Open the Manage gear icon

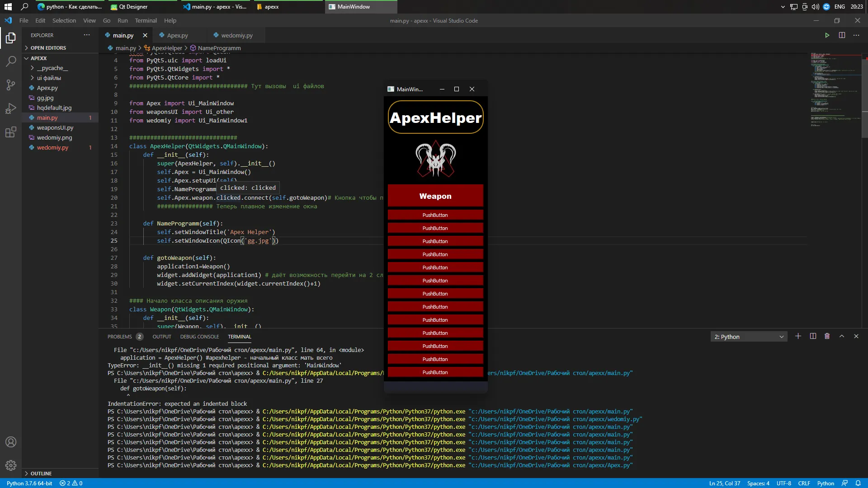(11, 465)
